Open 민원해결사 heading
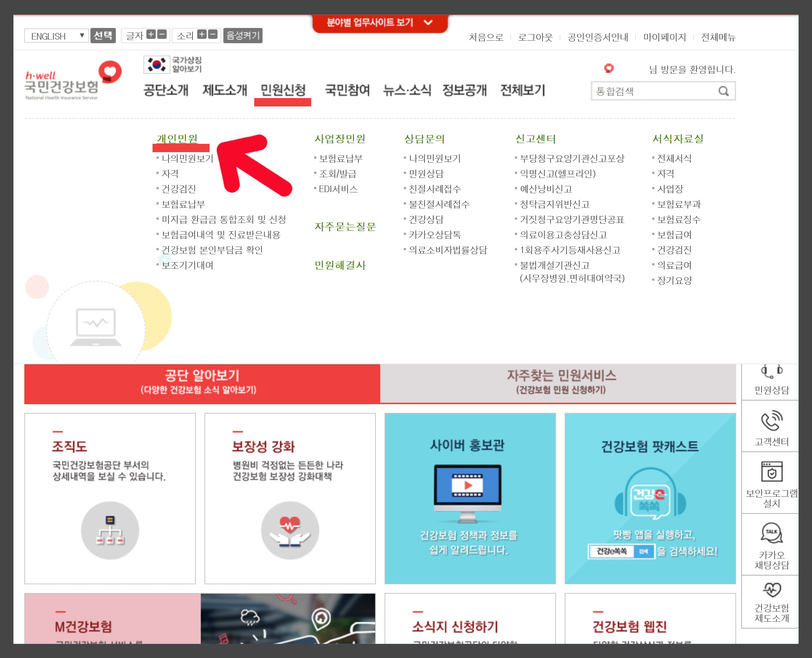Screen dimensions: 812x658 [340, 265]
